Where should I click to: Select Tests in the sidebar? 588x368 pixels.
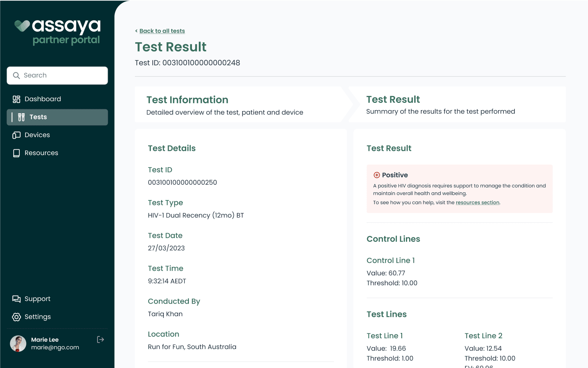(x=57, y=117)
